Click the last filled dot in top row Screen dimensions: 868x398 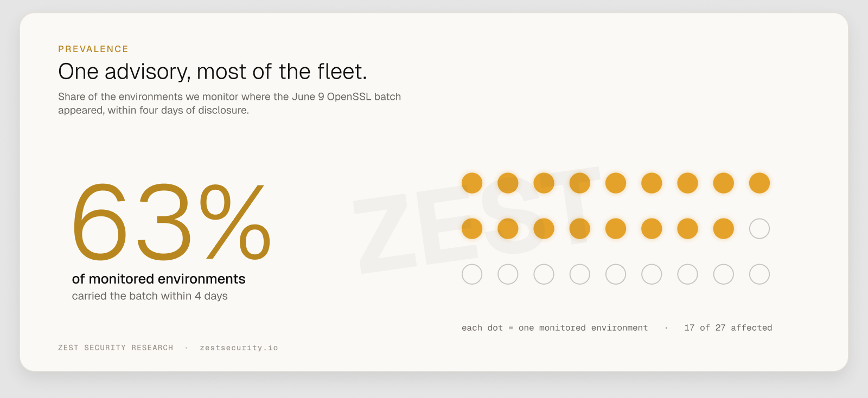point(759,183)
